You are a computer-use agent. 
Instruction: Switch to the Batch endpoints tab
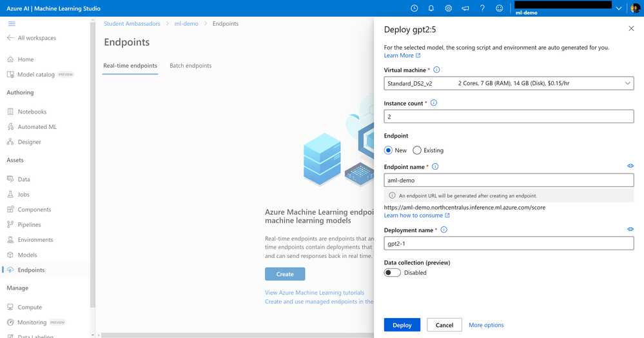click(x=191, y=65)
